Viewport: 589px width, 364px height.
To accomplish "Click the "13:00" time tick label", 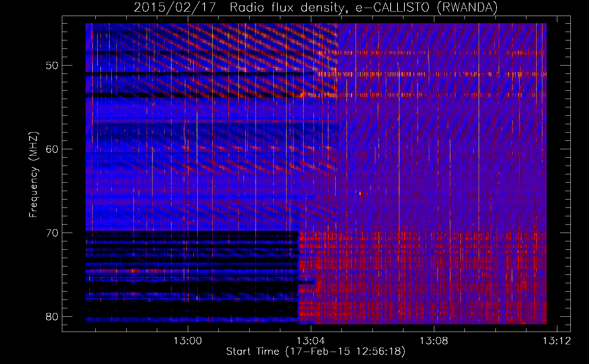I will click(188, 341).
